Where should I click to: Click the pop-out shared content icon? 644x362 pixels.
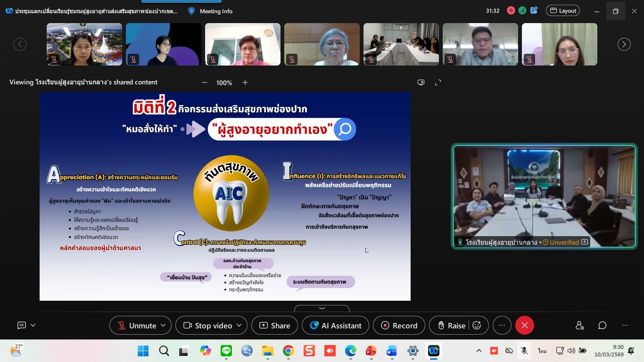[x=421, y=82]
